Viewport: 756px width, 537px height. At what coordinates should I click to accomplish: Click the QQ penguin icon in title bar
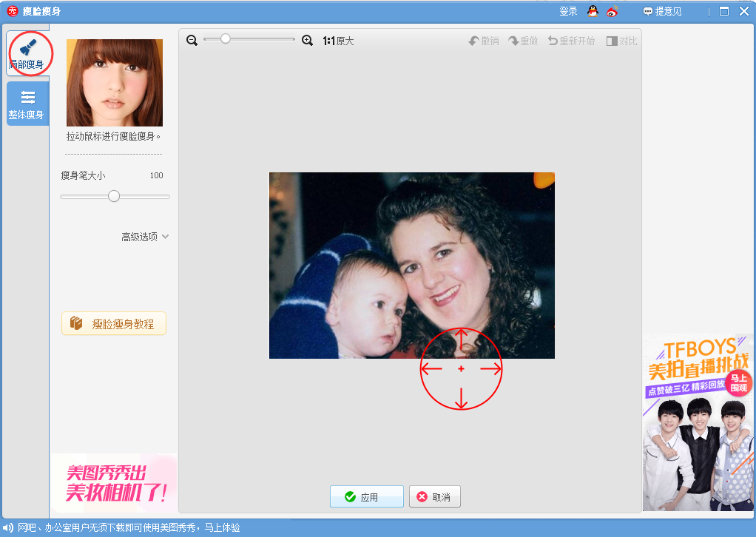tap(590, 11)
